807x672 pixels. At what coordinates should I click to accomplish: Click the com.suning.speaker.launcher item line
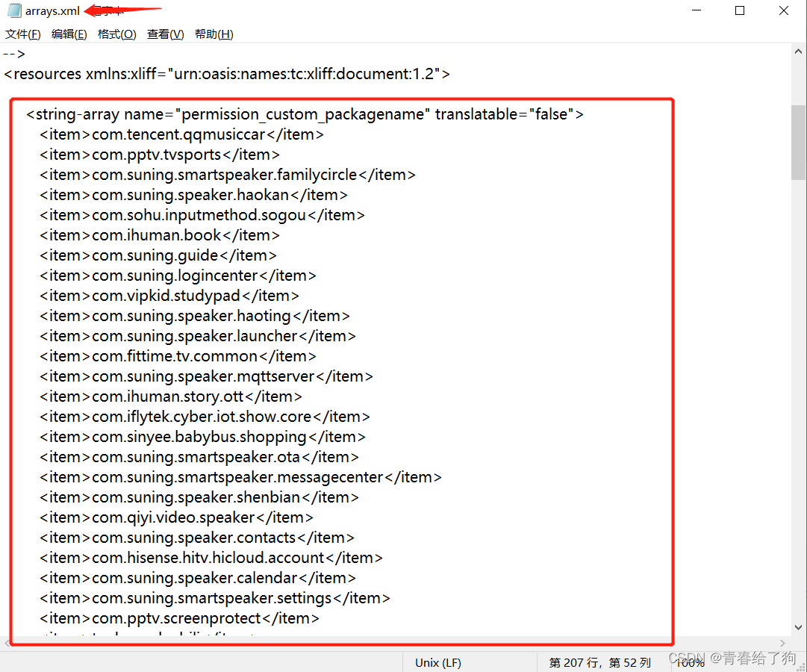pyautogui.click(x=198, y=336)
